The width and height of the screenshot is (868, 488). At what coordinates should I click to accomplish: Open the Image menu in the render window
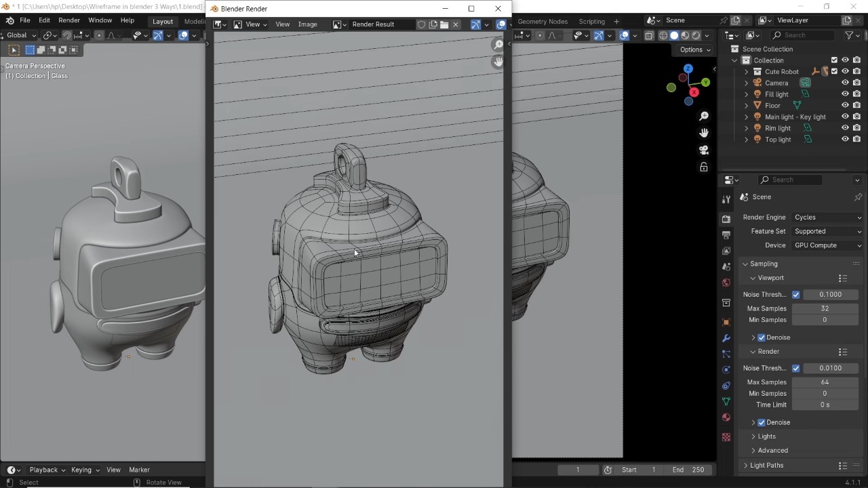(307, 24)
